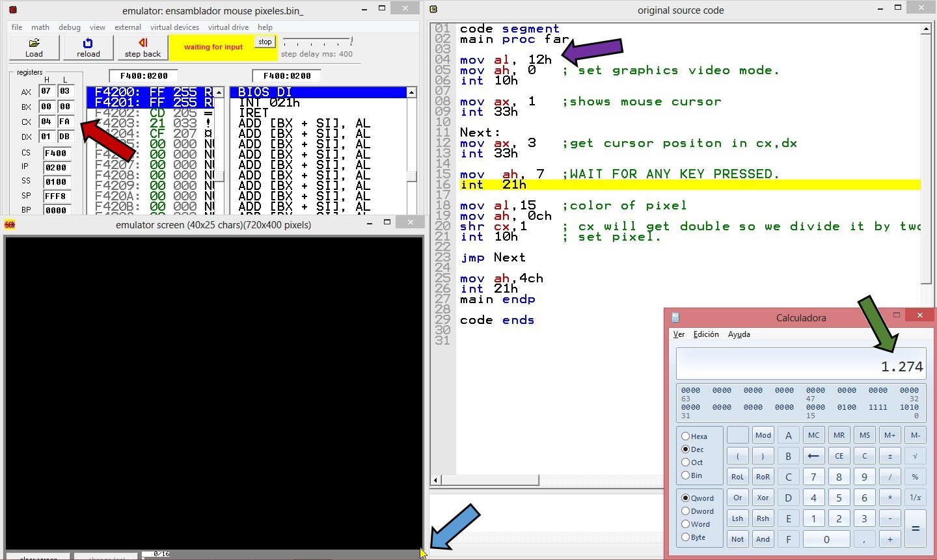Screen dimensions: 937x560
Task: Open the external menu
Action: 128,27
